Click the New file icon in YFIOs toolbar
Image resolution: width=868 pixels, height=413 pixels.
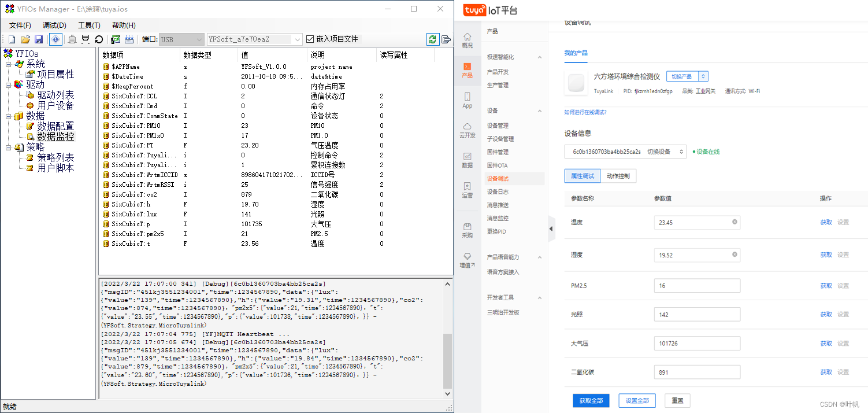[11, 39]
